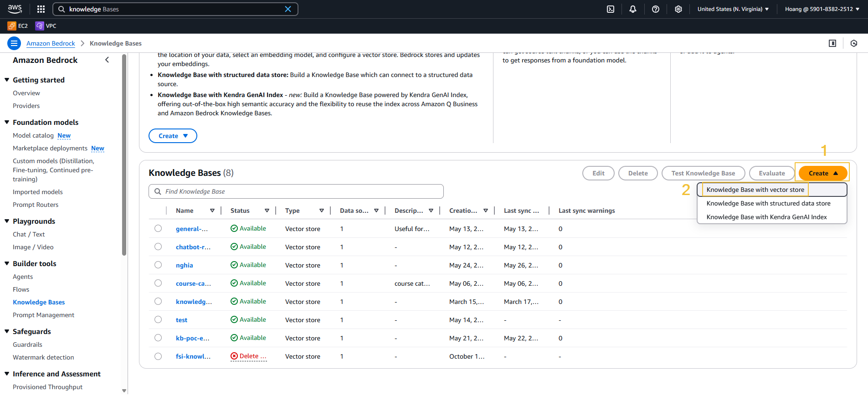This screenshot has height=401, width=868.
Task: Click the Delete button
Action: point(638,173)
